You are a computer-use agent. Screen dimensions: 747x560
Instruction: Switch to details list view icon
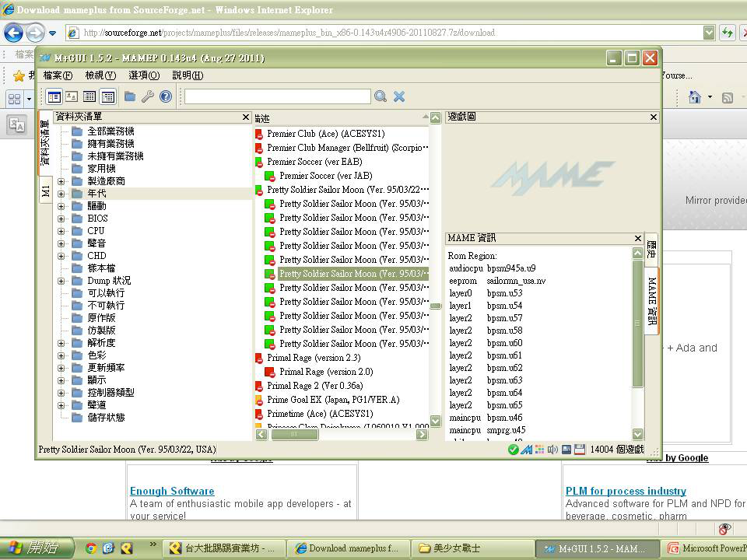[x=89, y=96]
